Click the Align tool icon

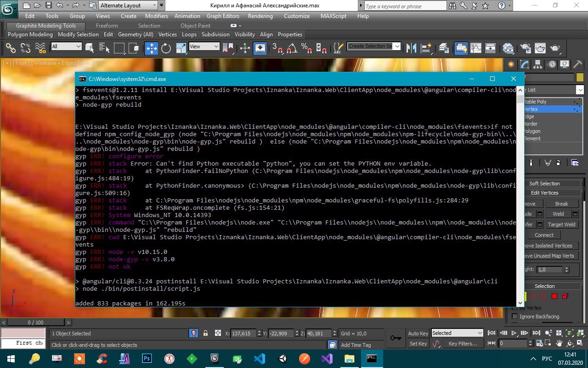pos(427,48)
